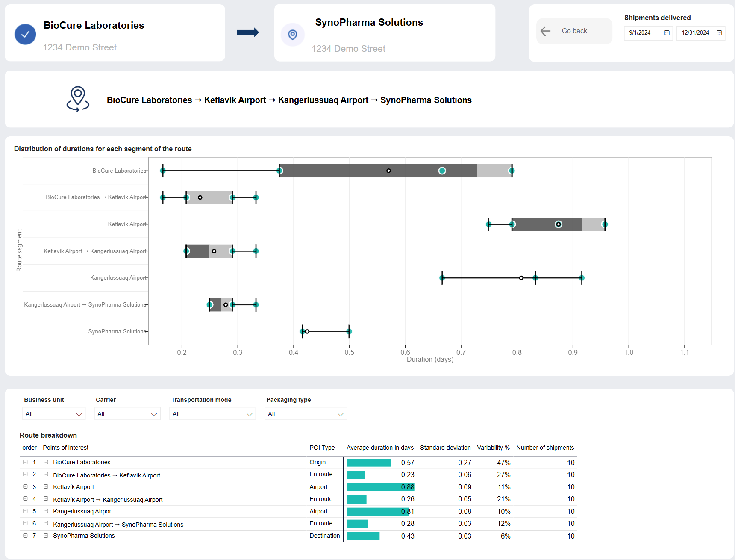Click the 0.88 duration bar for Keflavík Airport

click(x=381, y=487)
